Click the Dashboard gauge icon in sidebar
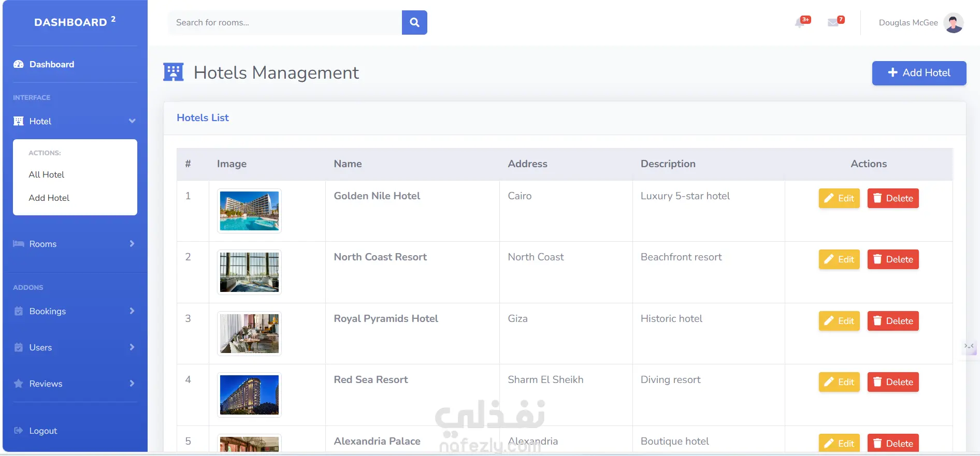This screenshot has width=980, height=456. click(x=19, y=64)
